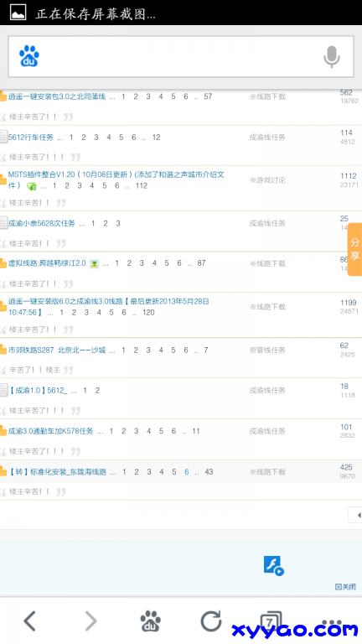The image size is (362, 644).
Task: Open thread 成渝小票5628次任务
Action: (41, 223)
